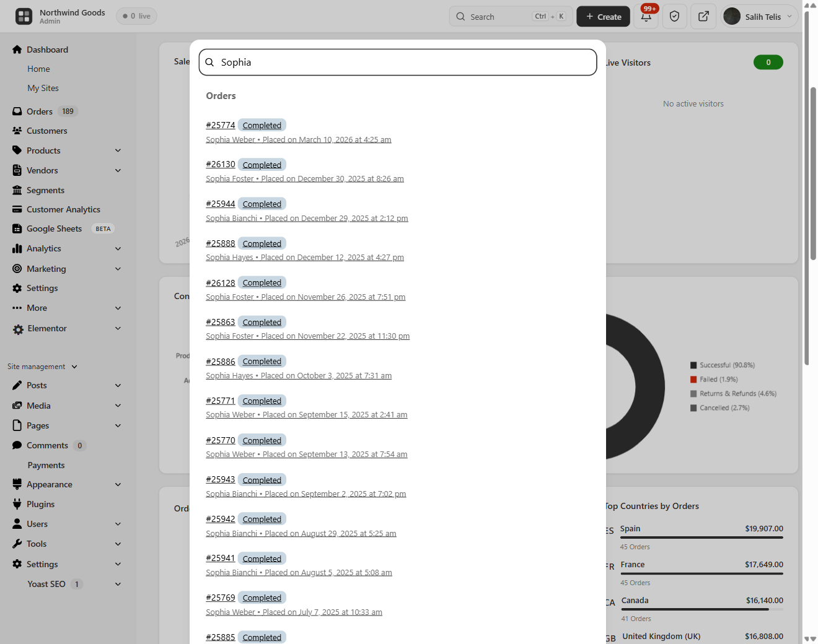Viewport: 818px width, 644px height.
Task: Click the Products tag icon
Action: (x=17, y=150)
